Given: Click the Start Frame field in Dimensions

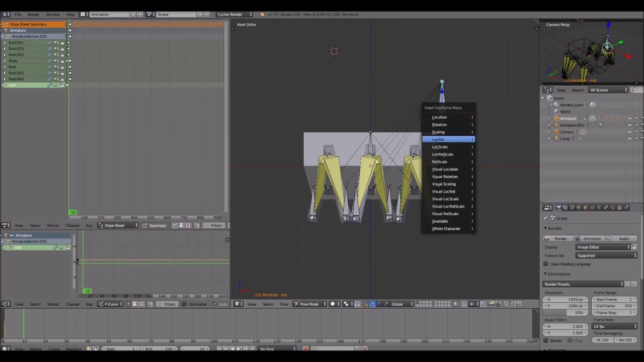Looking at the screenshot, I should pyautogui.click(x=613, y=300).
